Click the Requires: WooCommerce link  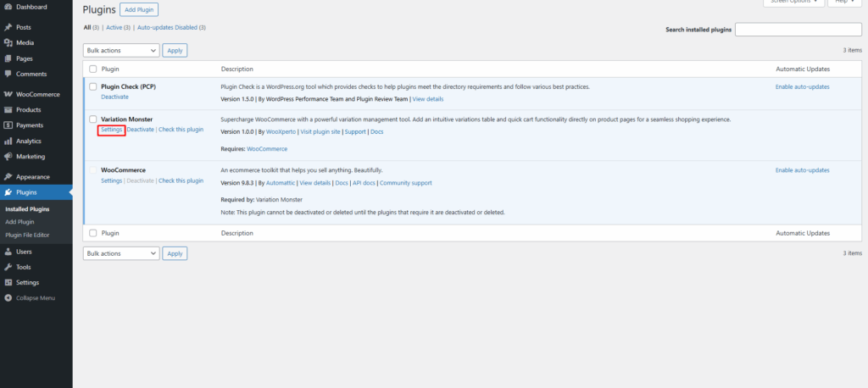tap(267, 149)
